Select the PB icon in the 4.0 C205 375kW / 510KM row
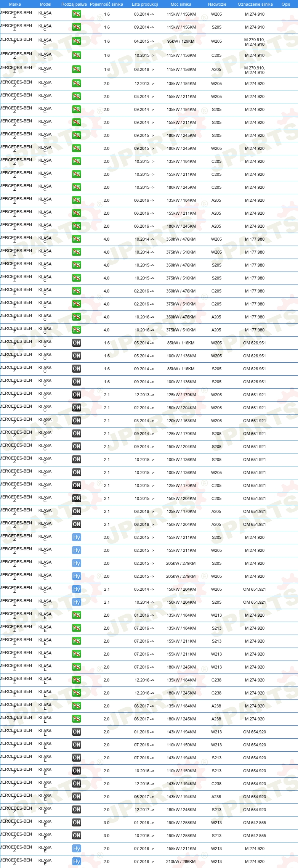Viewport: 298px width, 868px height. [77, 304]
